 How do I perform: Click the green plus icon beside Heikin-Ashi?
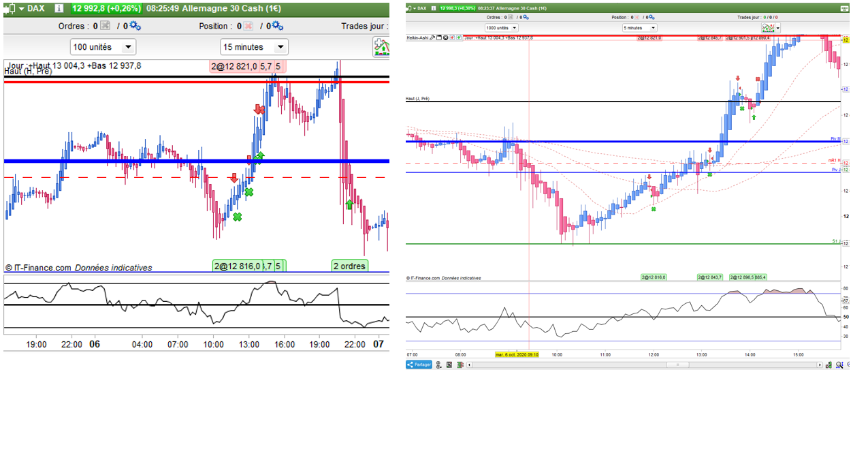[x=459, y=37]
